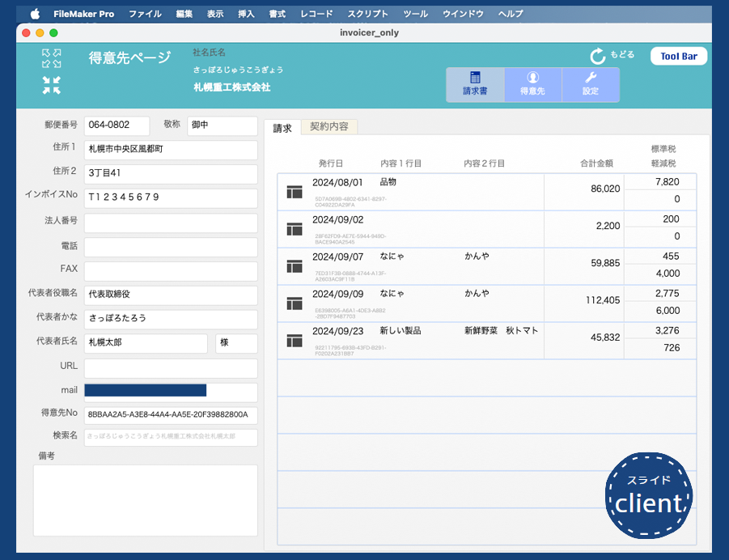Select the 請求 tab
This screenshot has height=560, width=729.
pyautogui.click(x=282, y=128)
